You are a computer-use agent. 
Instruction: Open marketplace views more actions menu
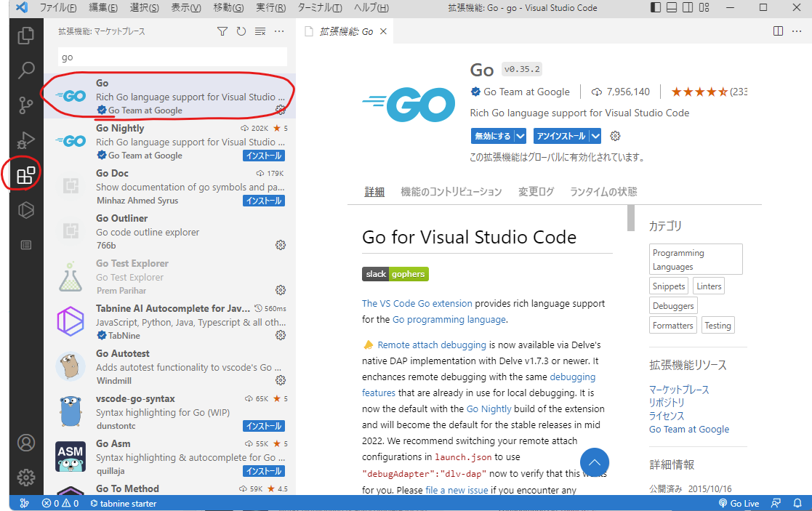[279, 31]
